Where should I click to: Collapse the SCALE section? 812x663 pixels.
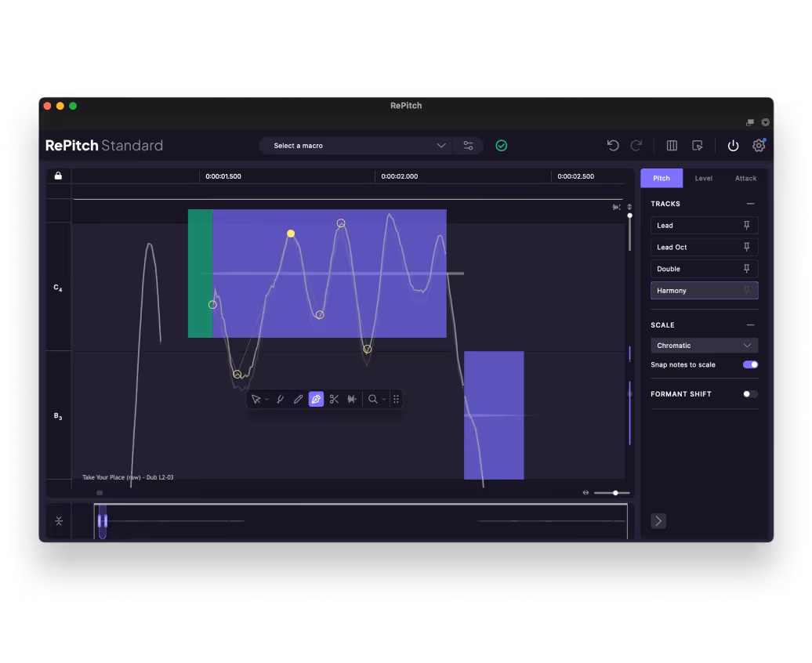(x=750, y=324)
